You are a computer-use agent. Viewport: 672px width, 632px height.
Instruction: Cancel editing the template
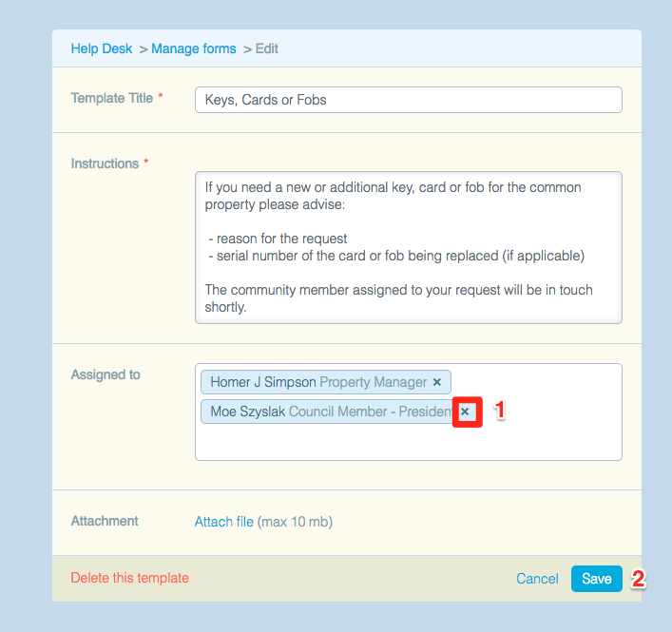coord(537,579)
